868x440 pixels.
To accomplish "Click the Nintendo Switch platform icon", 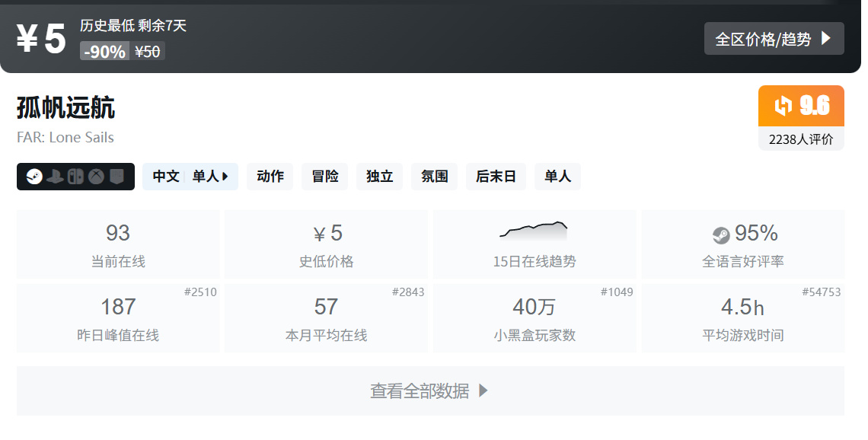I will coord(75,177).
